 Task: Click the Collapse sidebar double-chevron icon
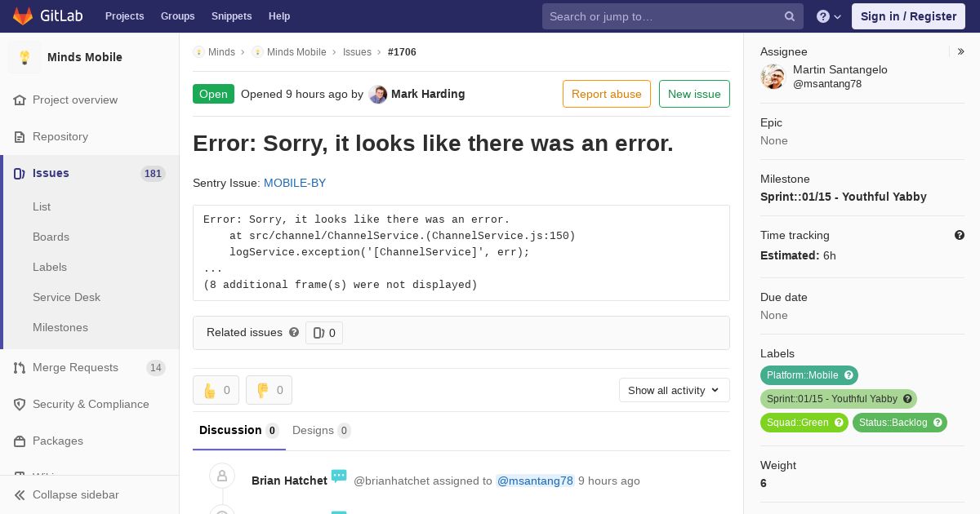tap(20, 494)
